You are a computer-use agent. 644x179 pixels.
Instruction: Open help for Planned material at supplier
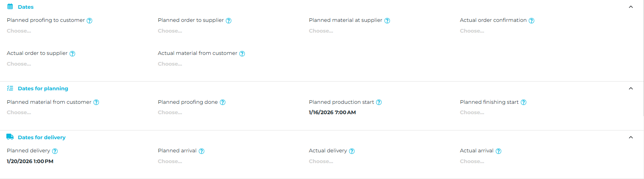[387, 21]
